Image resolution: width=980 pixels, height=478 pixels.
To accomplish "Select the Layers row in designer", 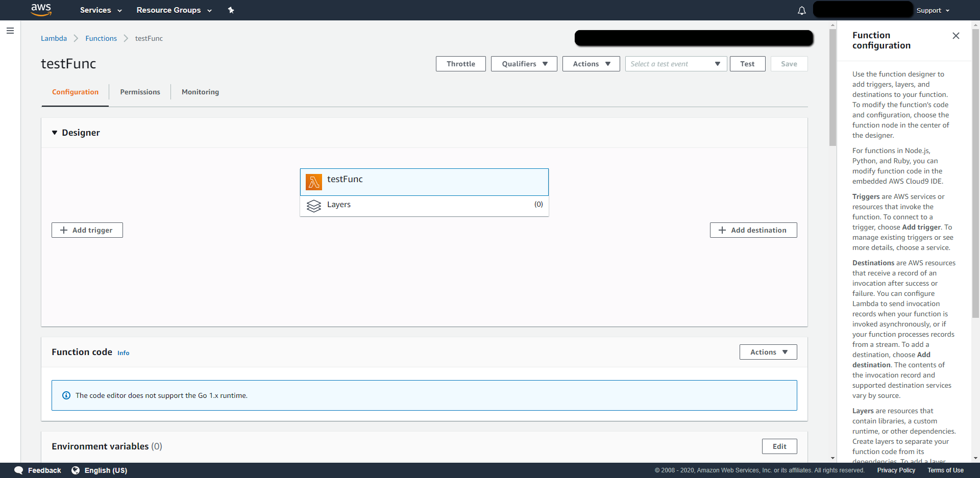I will click(424, 206).
